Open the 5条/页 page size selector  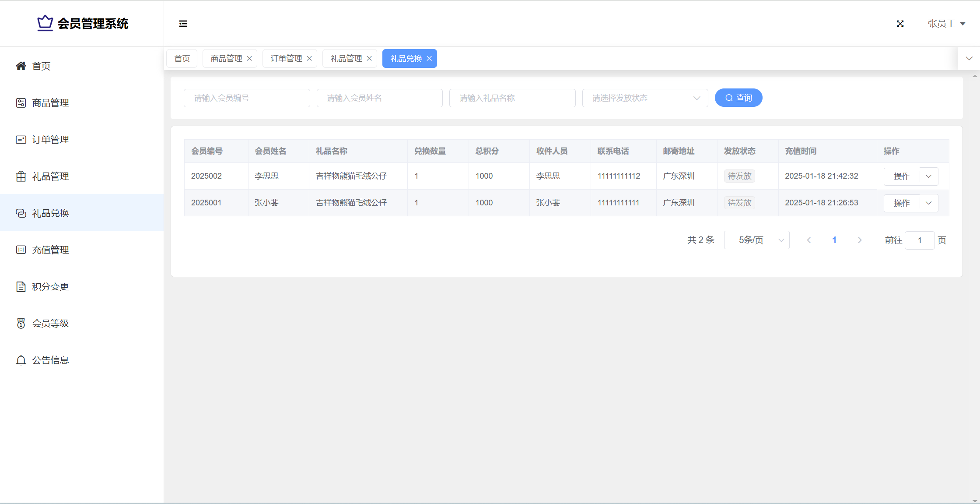tap(756, 240)
